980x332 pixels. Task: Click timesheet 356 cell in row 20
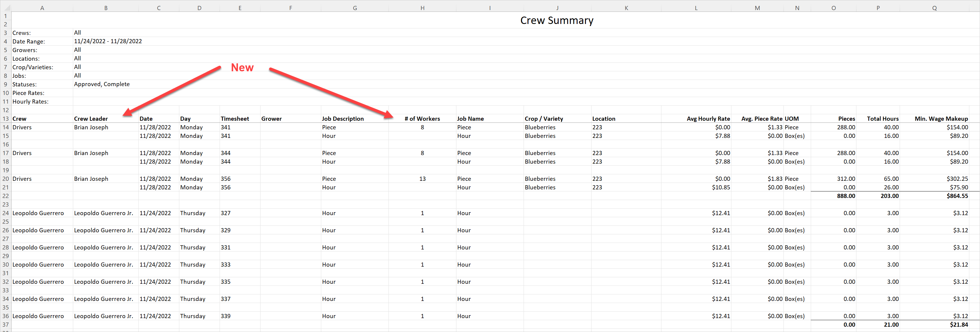coord(240,178)
